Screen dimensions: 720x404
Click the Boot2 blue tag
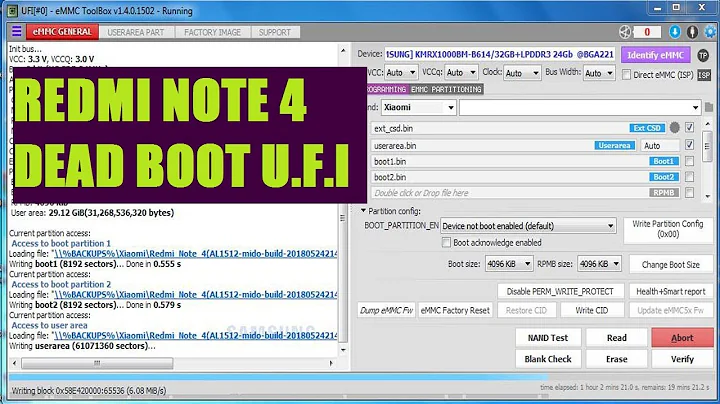pyautogui.click(x=664, y=177)
